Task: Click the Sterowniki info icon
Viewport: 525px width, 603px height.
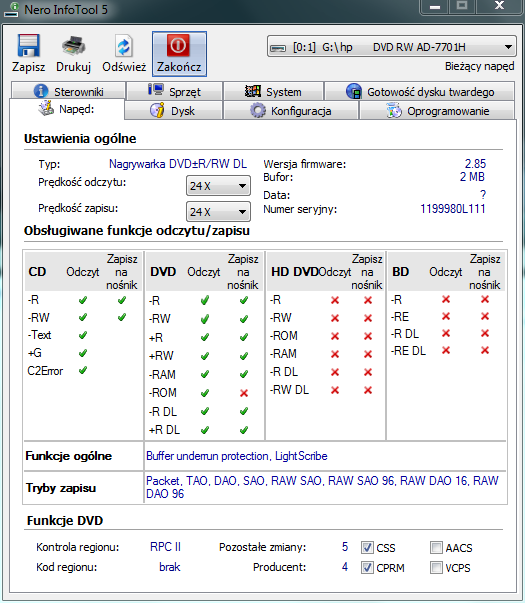Action: 41,91
